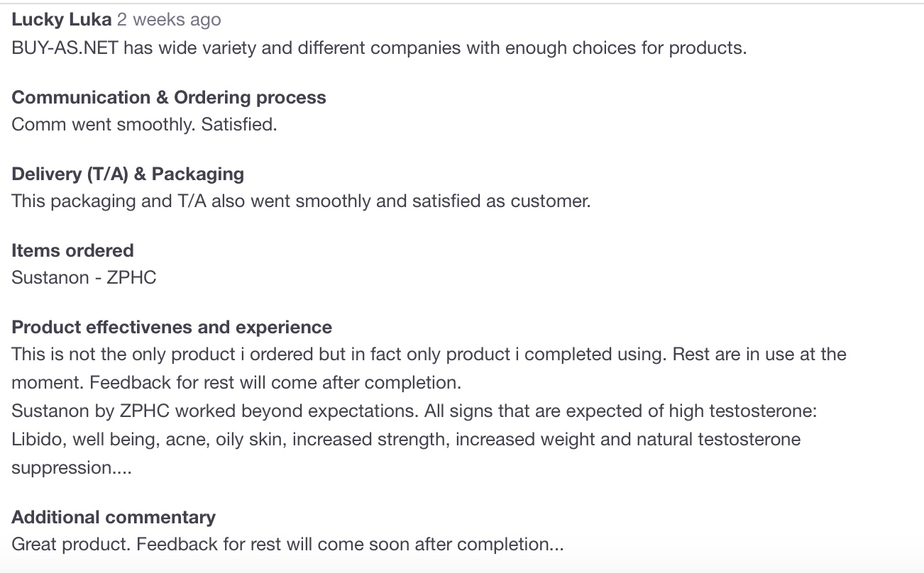The height and width of the screenshot is (573, 924).
Task: Click the "Sustanon - ZPHC" item text
Action: coord(84,277)
